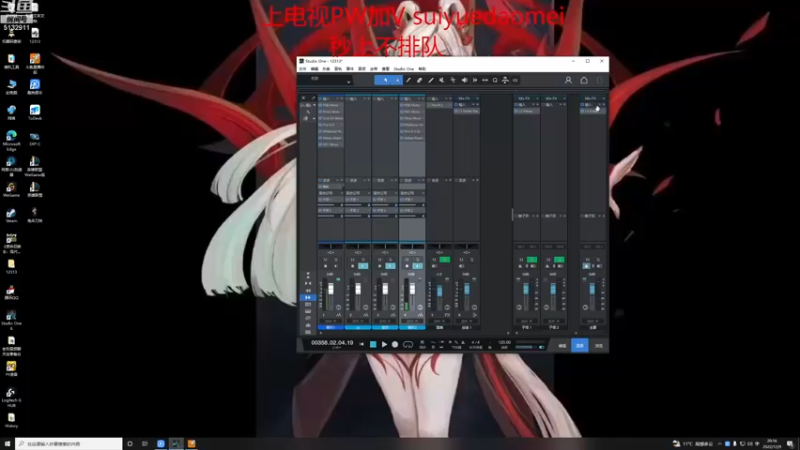Click the Windows Start button
This screenshot has width=800, height=450.
coord(7,444)
